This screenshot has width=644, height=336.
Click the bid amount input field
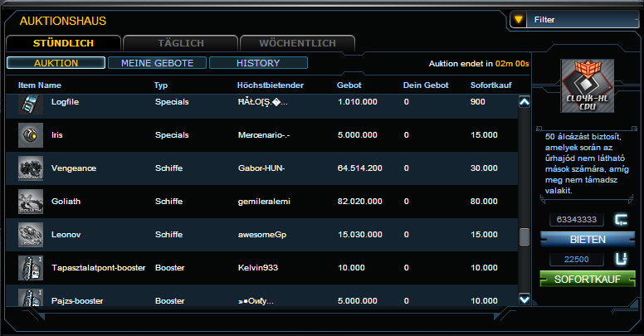click(x=574, y=220)
